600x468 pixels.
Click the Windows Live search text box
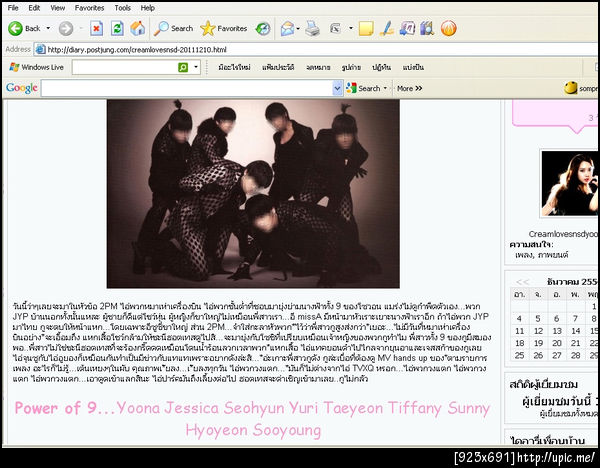coord(124,67)
